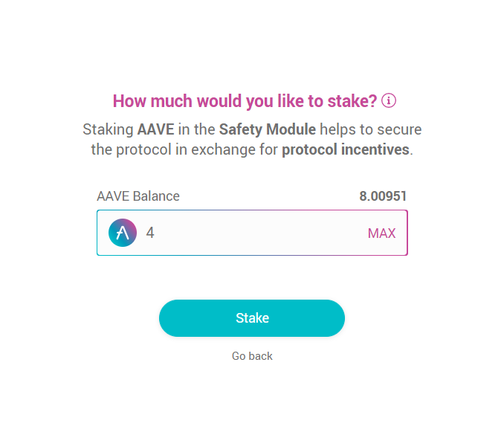Screen dimensions: 504x429
Task: Click the bold 'AAVE' word in description
Action: tap(155, 129)
